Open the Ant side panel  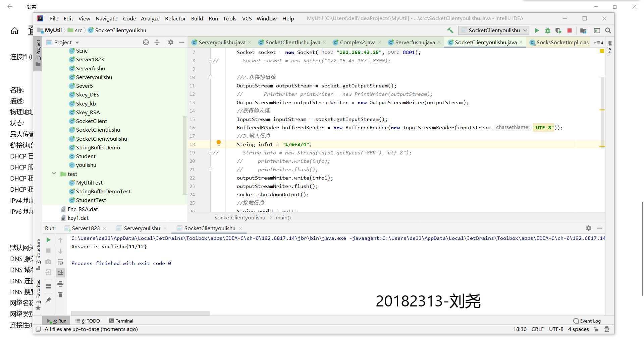610,48
